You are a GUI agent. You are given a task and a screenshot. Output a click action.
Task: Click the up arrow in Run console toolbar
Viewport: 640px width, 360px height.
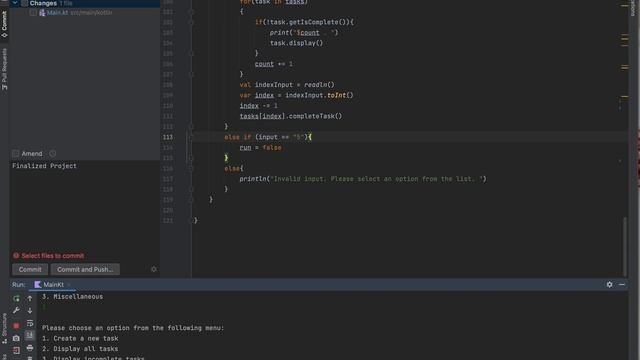(30, 298)
